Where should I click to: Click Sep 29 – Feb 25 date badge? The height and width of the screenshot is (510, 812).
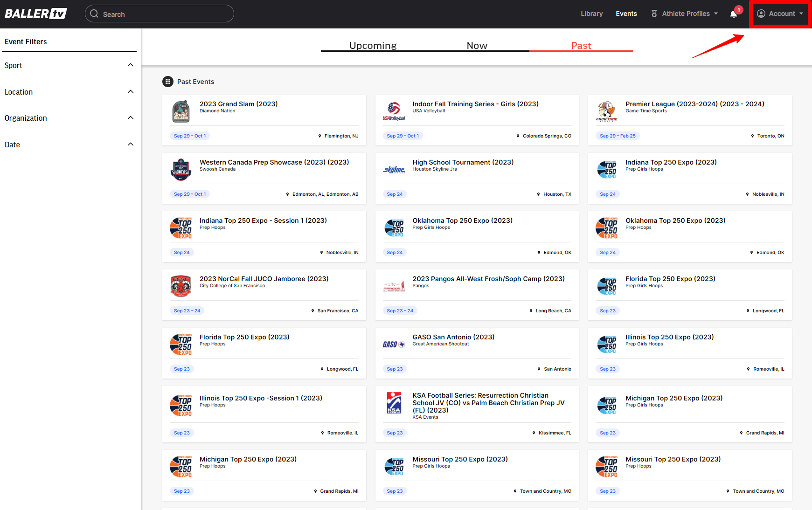coord(618,136)
